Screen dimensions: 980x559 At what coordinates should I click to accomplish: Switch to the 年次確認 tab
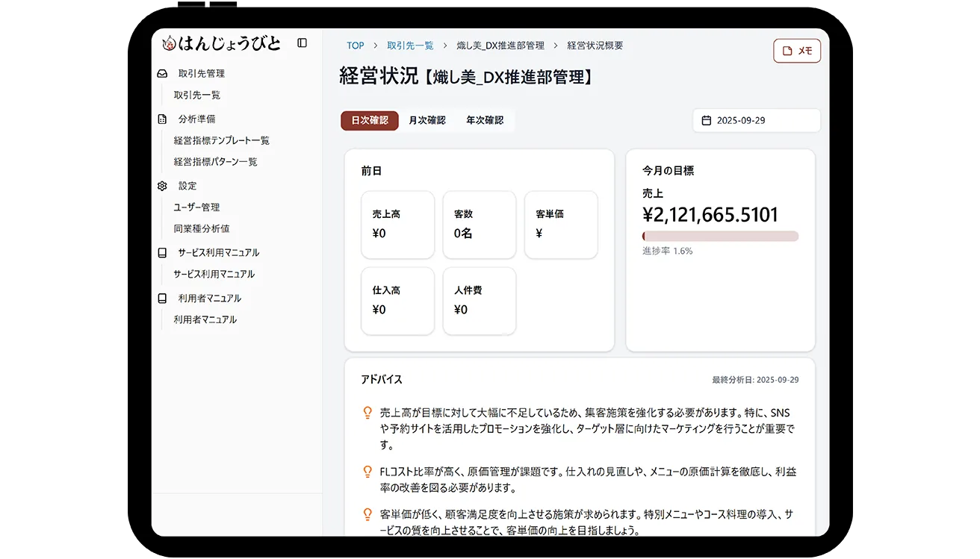pyautogui.click(x=485, y=120)
